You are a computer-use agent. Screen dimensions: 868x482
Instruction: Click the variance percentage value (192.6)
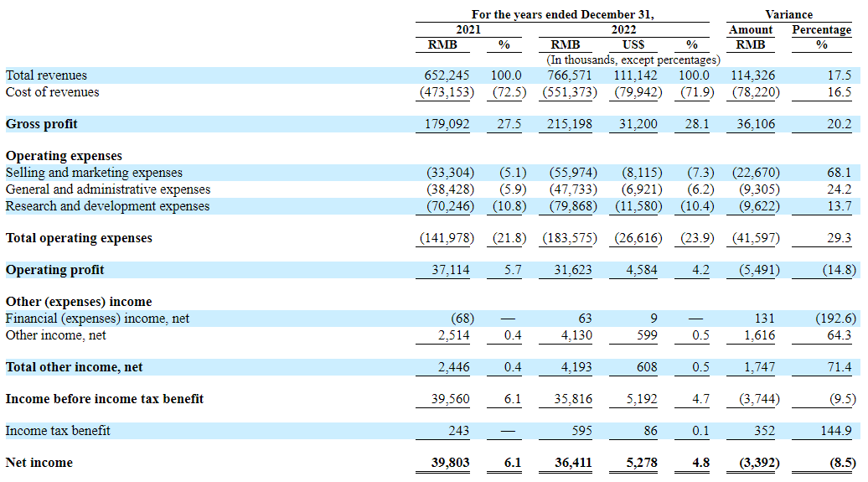pyautogui.click(x=835, y=319)
